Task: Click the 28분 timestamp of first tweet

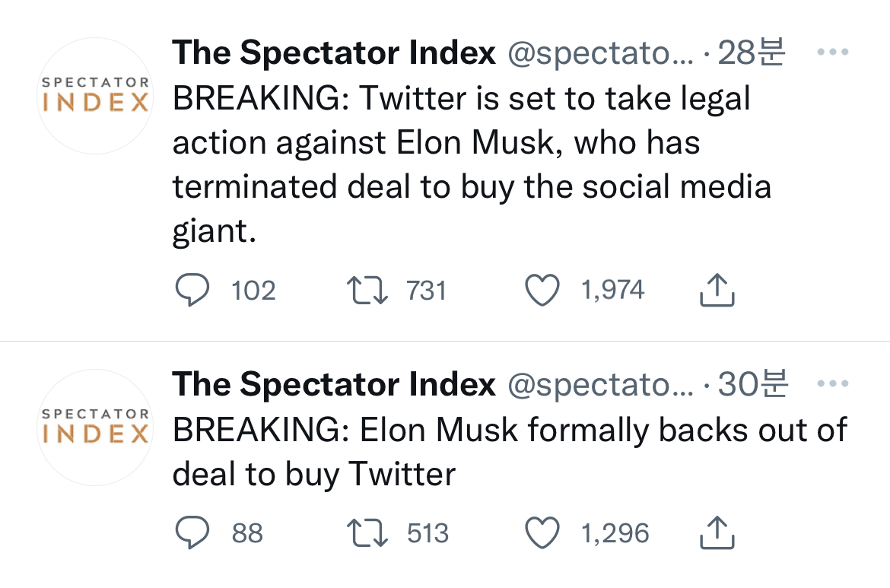Action: [x=752, y=53]
